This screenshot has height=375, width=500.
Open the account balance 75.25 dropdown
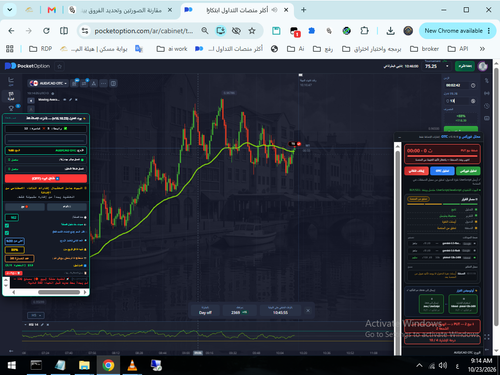coord(437,66)
